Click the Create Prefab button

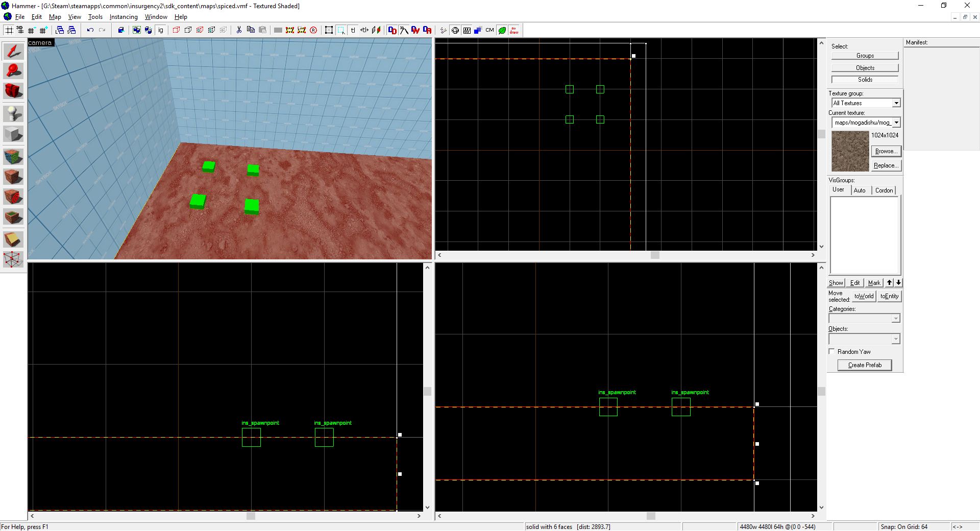865,365
